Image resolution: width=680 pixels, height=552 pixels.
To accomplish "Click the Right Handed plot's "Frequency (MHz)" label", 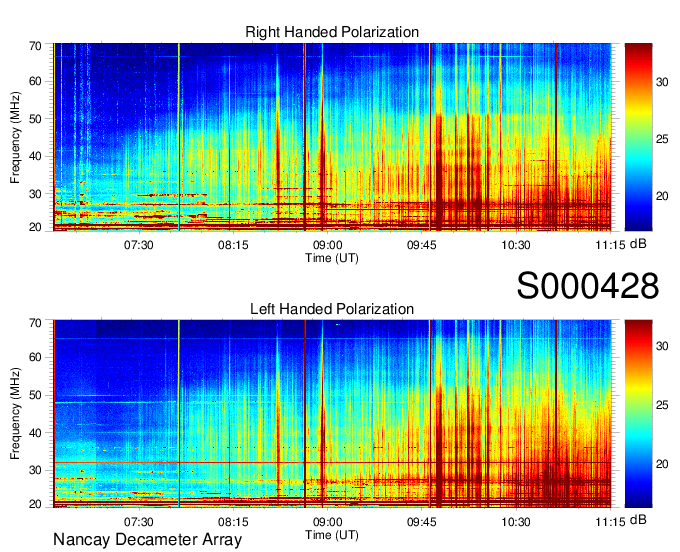I will [15, 137].
